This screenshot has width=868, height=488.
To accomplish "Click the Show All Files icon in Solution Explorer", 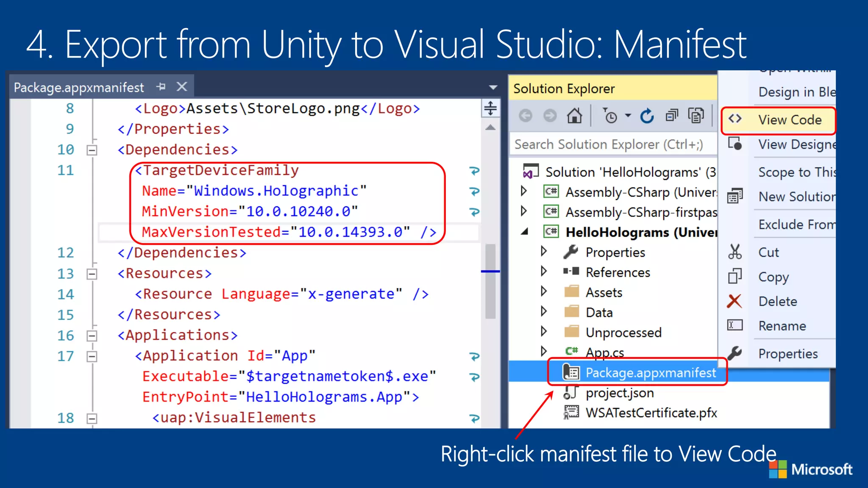I will 696,115.
